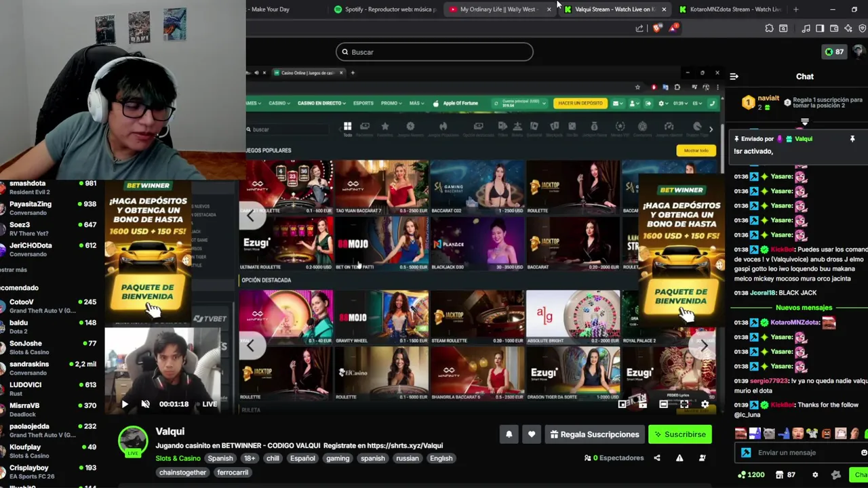
Task: Click Regala Suscripciones button
Action: click(594, 434)
